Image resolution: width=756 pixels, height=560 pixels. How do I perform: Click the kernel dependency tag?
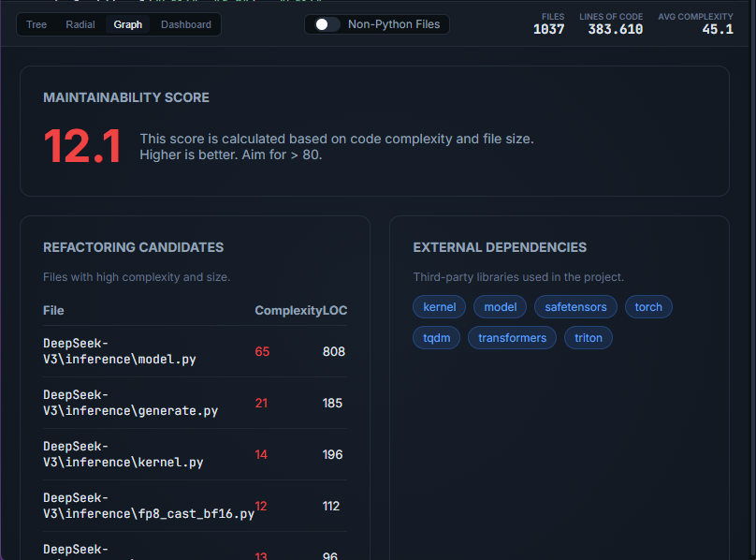click(x=439, y=307)
